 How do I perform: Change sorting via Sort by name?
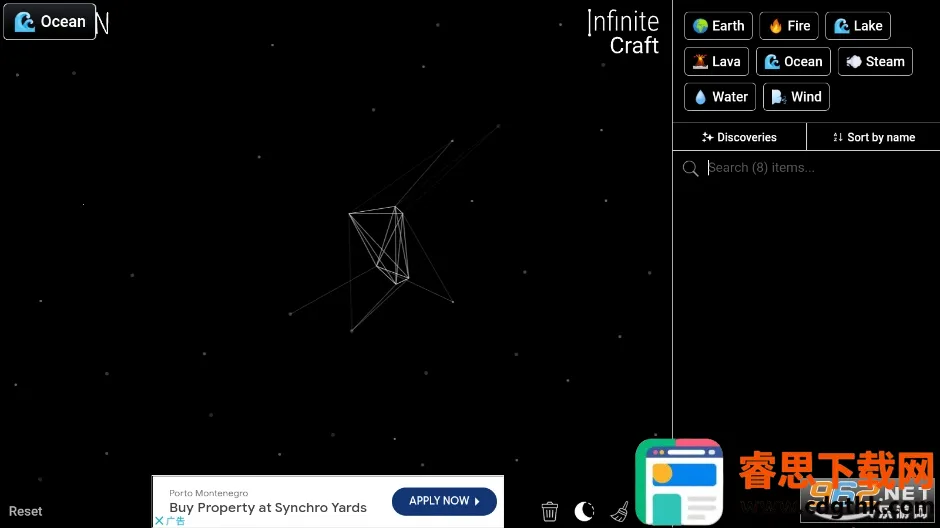873,137
